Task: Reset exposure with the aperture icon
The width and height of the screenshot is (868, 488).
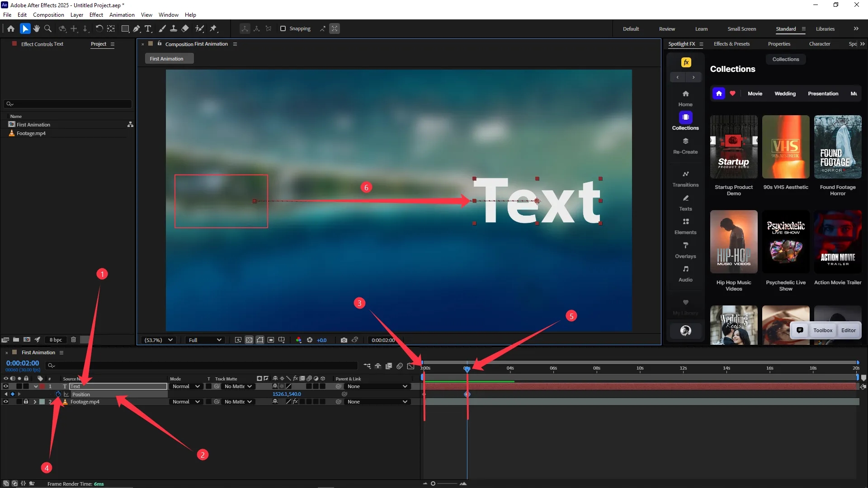Action: click(310, 340)
